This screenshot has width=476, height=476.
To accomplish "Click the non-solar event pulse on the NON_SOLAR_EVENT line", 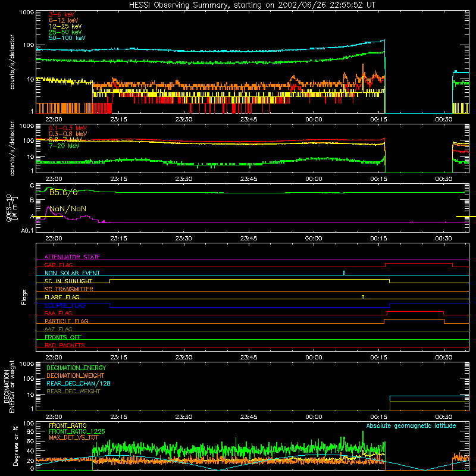I will click(344, 273).
